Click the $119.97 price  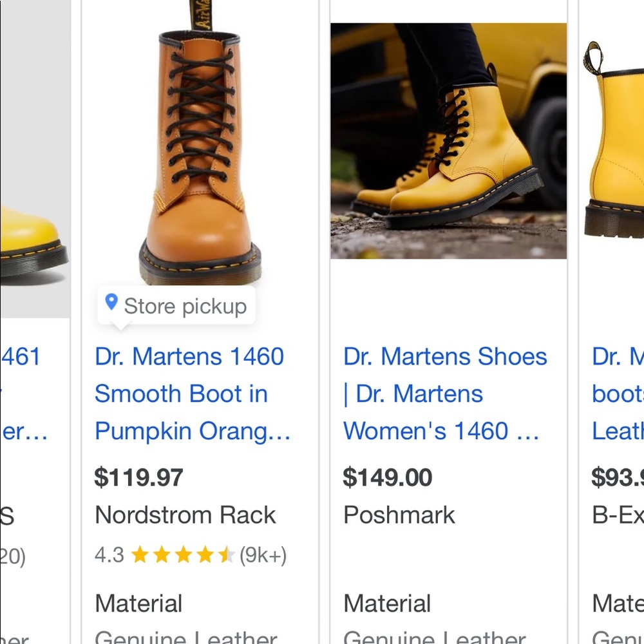pos(139,477)
